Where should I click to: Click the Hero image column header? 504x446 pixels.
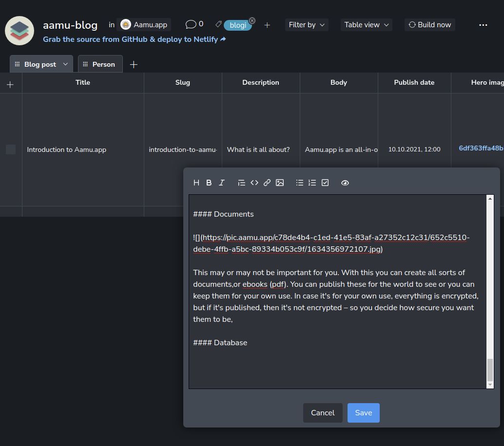coord(478,82)
